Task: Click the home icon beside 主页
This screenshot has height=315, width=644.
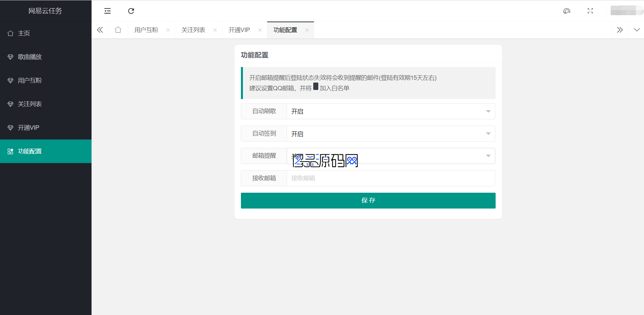Action: tap(10, 33)
